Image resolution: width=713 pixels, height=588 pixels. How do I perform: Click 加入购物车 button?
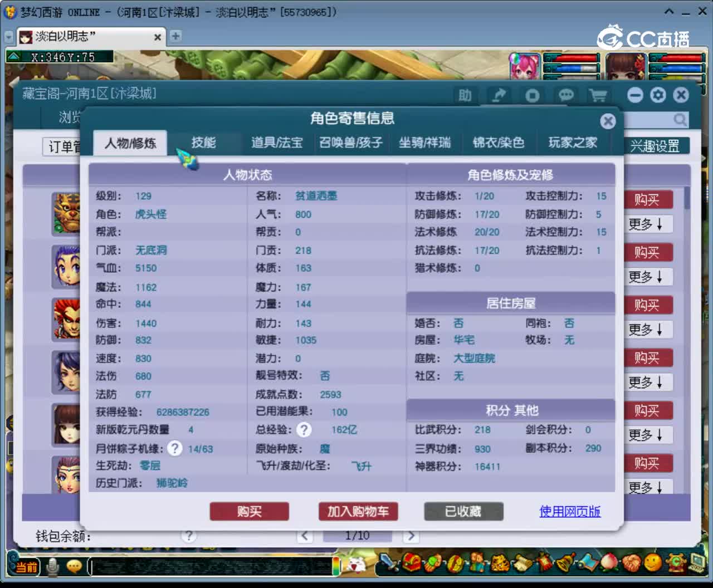[x=358, y=511]
